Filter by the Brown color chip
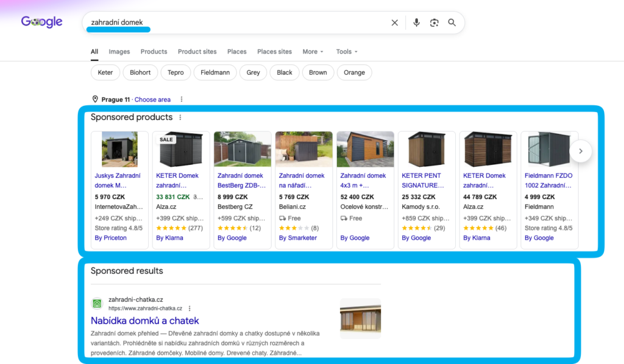The height and width of the screenshot is (364, 624). (318, 72)
